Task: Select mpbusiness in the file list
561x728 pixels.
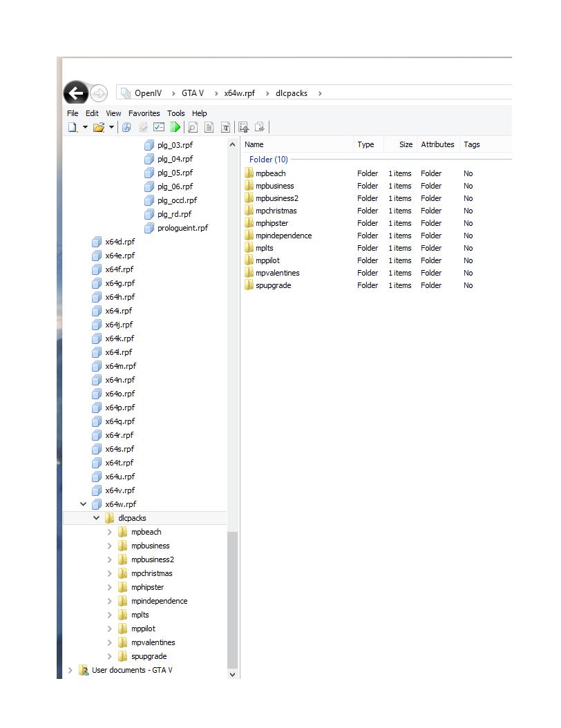Action: [274, 186]
